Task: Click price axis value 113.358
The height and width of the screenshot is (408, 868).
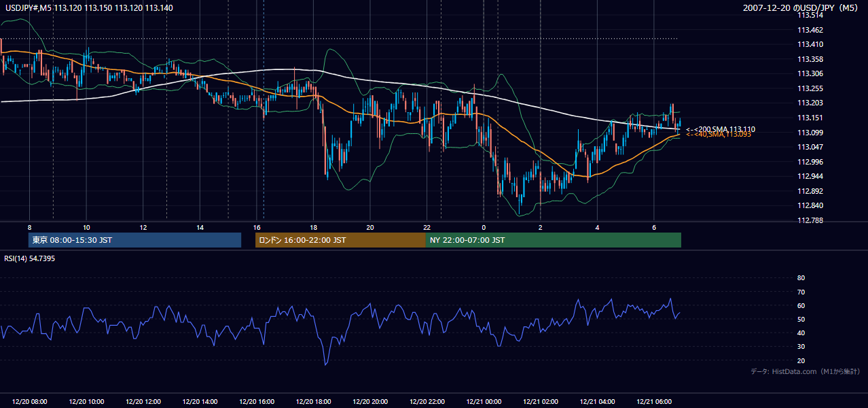Action: 810,59
